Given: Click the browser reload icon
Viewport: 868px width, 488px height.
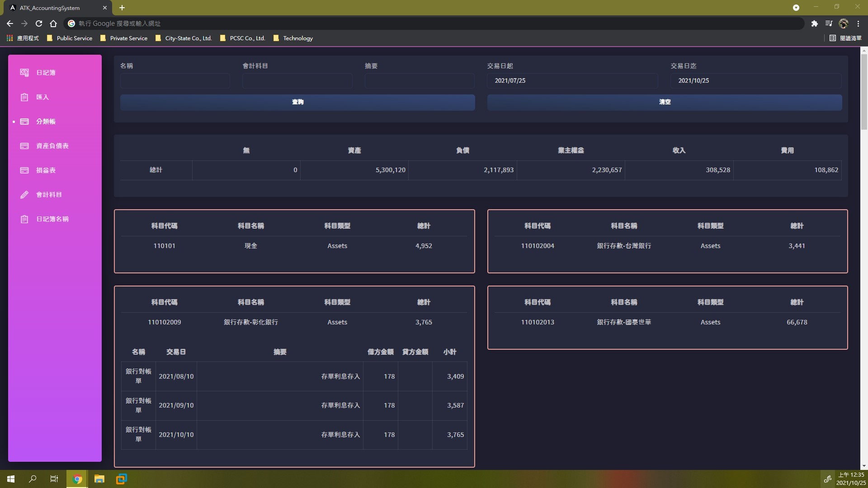Looking at the screenshot, I should [39, 23].
